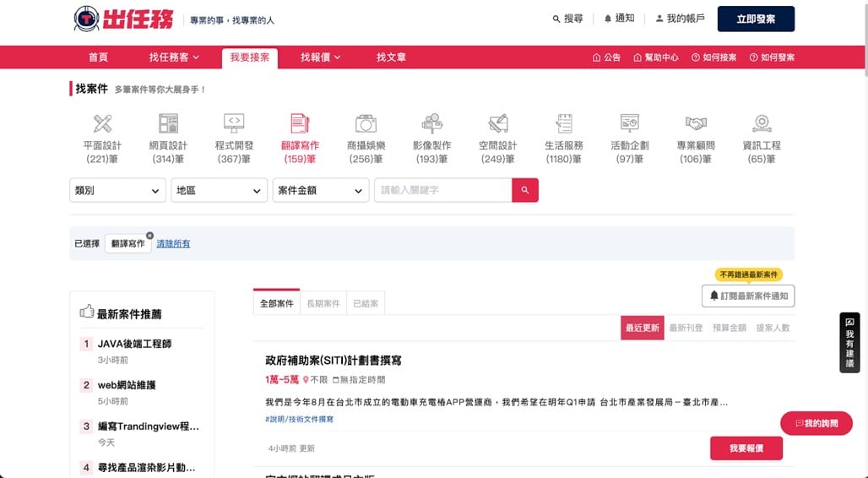Expand the 類別 dropdown
868x478 pixels.
(x=117, y=191)
